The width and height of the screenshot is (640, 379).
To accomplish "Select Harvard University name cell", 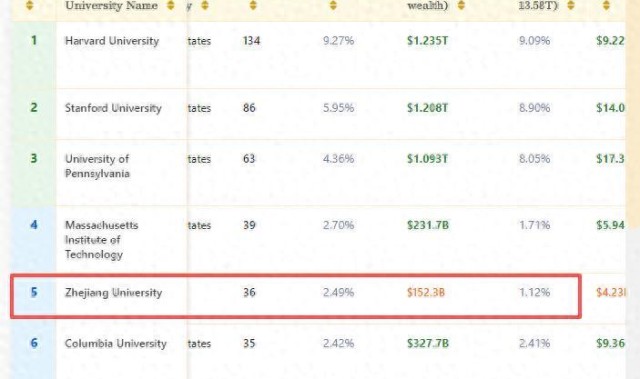I will (x=112, y=41).
